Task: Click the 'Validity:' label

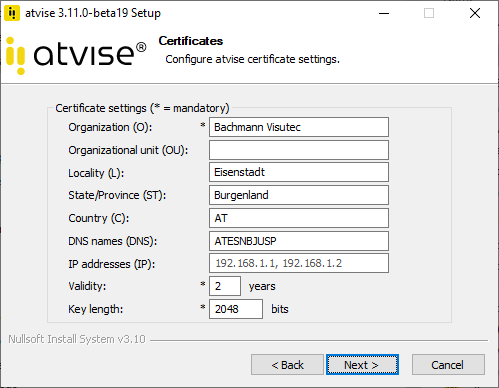Action: [87, 286]
